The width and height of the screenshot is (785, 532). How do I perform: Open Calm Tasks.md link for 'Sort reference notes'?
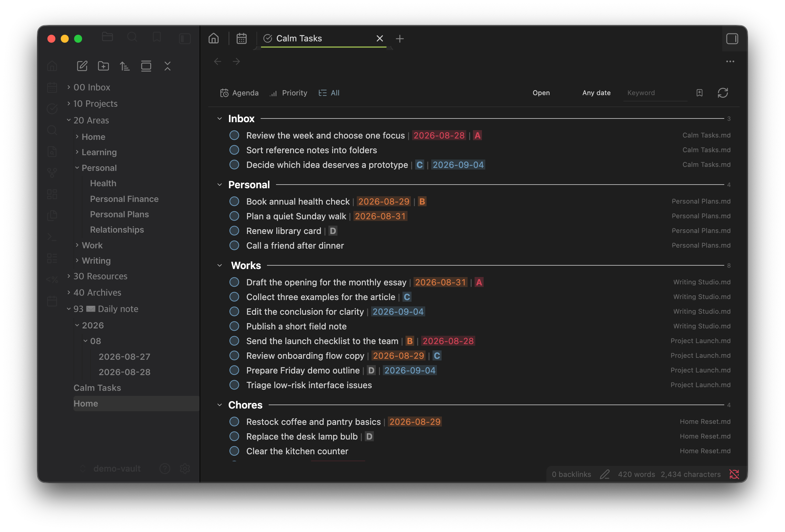pyautogui.click(x=706, y=150)
